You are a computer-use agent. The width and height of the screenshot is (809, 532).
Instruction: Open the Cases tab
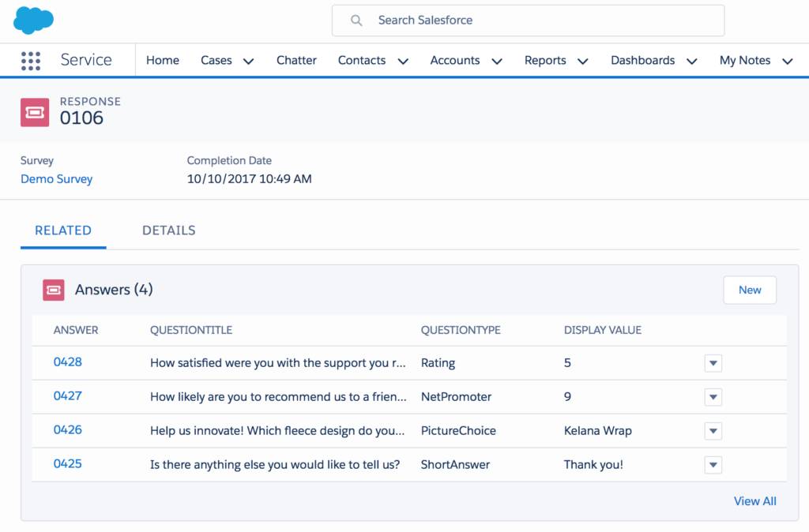pyautogui.click(x=216, y=60)
